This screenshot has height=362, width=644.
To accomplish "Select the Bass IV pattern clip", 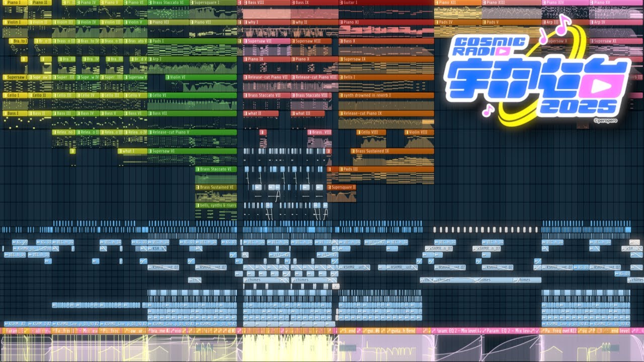I will (87, 114).
